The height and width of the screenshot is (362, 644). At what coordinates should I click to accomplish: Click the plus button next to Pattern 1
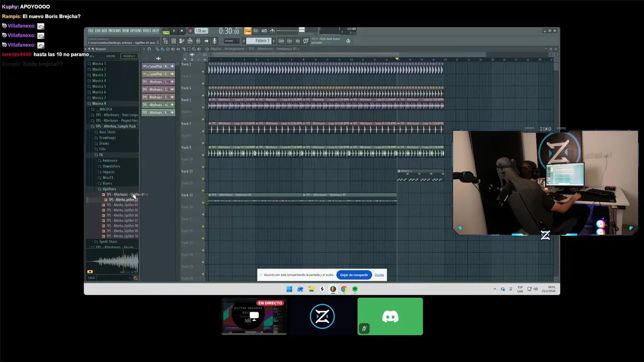coord(274,41)
